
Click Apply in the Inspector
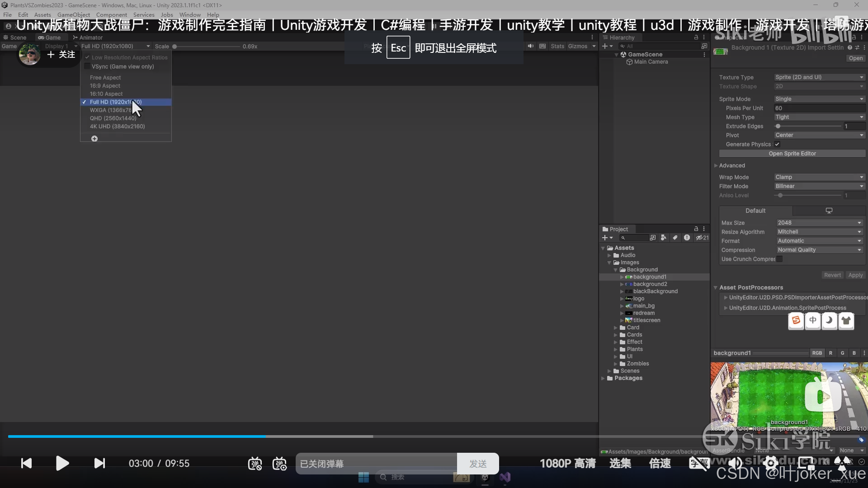856,275
